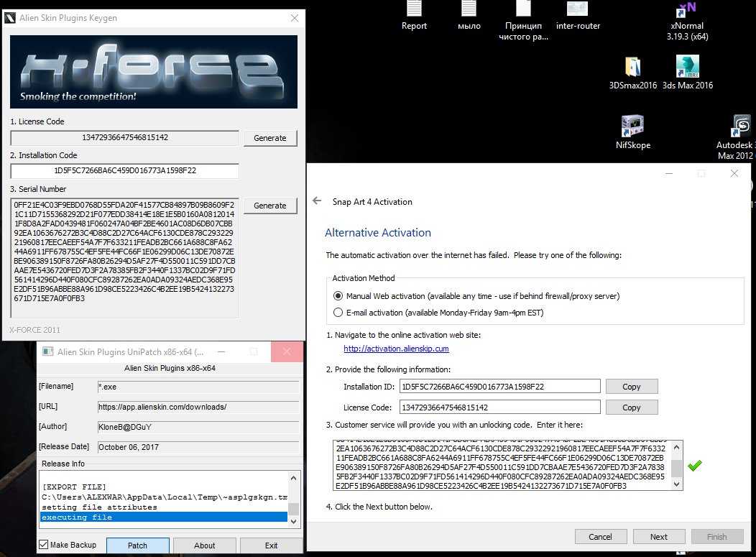The width and height of the screenshot is (756, 557).
Task: Click inside the keygen Serial Number box
Action: (x=124, y=257)
